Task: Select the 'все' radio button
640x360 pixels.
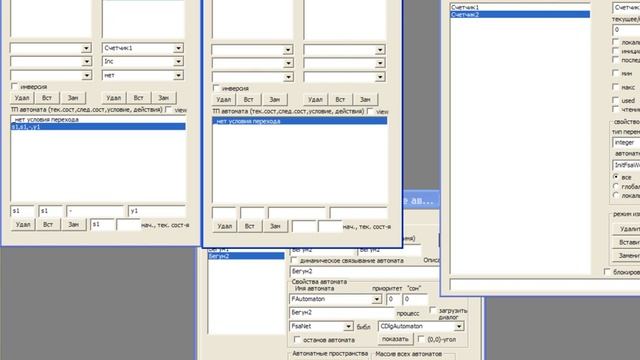Action: point(616,177)
